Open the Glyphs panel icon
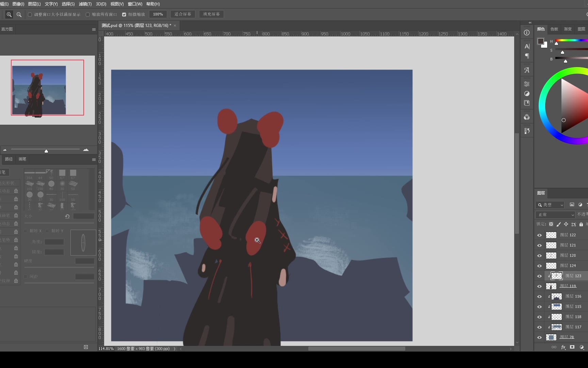Screen dimensions: 588x368 tap(527, 70)
